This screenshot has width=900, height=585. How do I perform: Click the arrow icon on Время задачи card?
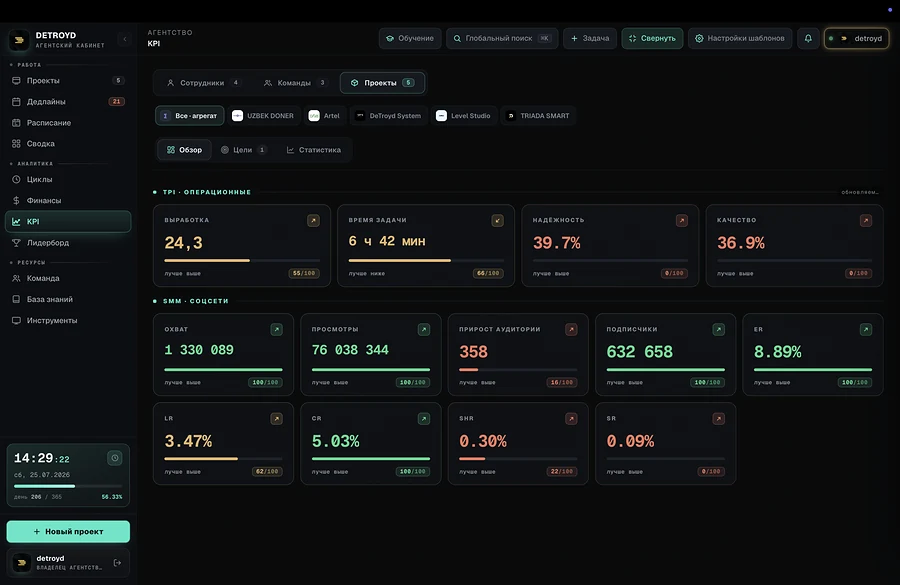point(498,220)
